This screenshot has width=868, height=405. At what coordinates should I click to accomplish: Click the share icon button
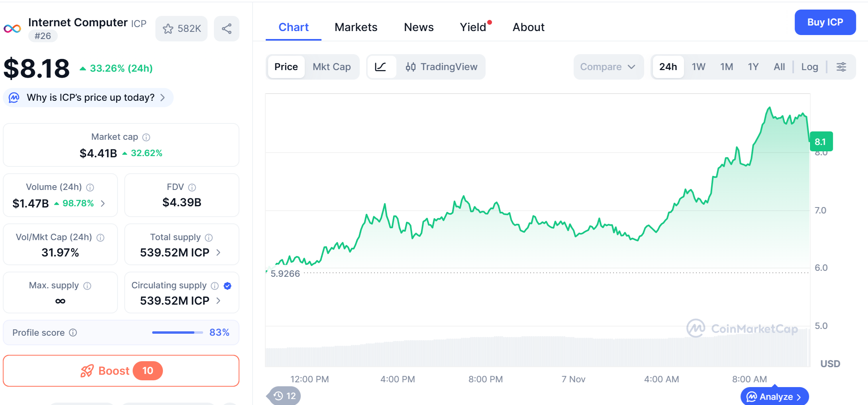[227, 29]
